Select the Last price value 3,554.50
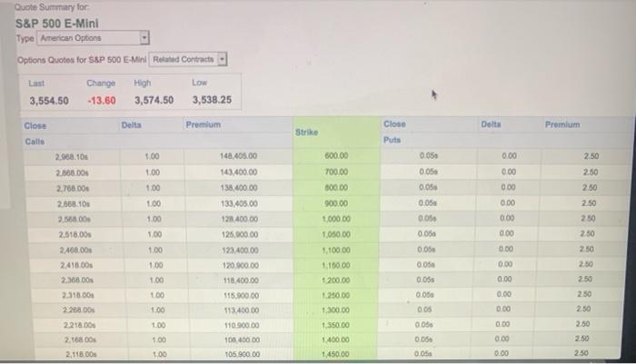Viewport: 636px width, 364px height. [49, 101]
